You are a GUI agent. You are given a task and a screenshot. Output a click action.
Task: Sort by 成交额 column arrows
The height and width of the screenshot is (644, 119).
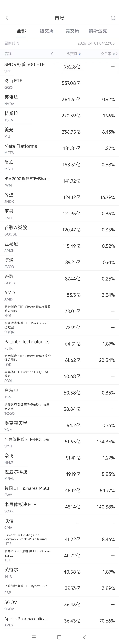pyautogui.click(x=80, y=54)
